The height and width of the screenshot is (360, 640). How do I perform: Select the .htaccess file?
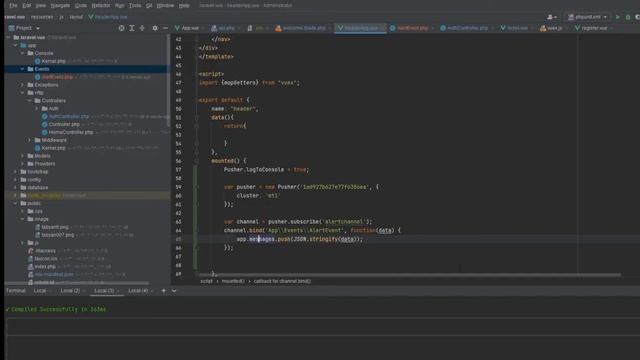tap(45, 251)
